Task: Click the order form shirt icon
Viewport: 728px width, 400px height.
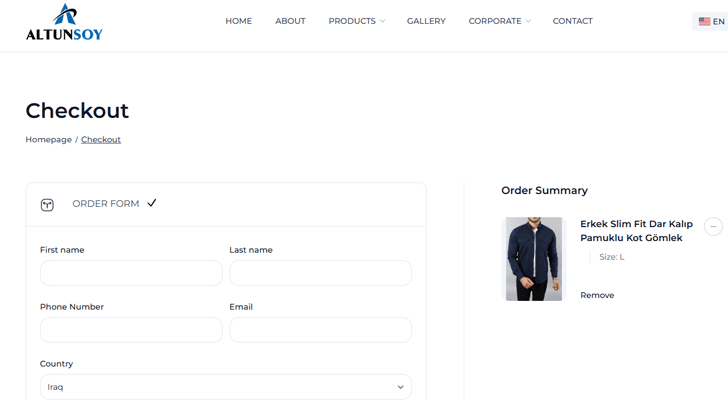Action: pyautogui.click(x=47, y=205)
